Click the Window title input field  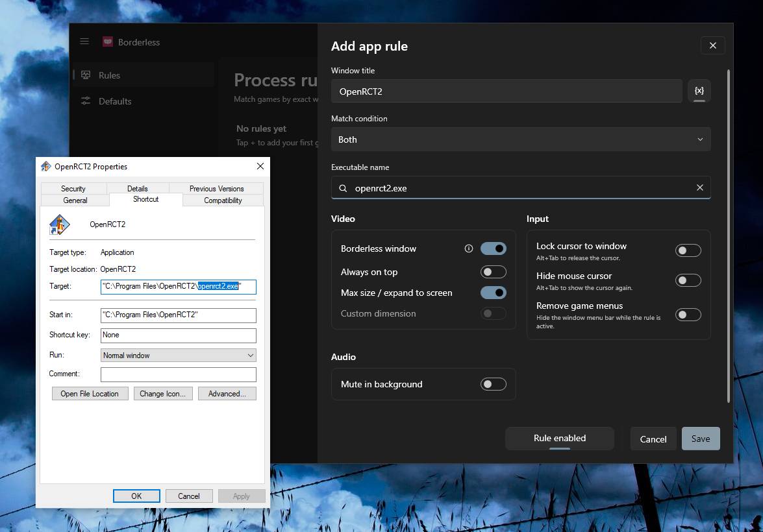click(507, 91)
